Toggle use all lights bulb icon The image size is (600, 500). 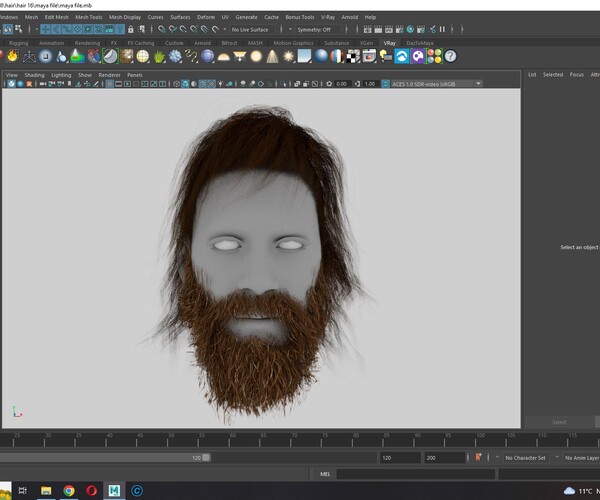pyautogui.click(x=220, y=84)
